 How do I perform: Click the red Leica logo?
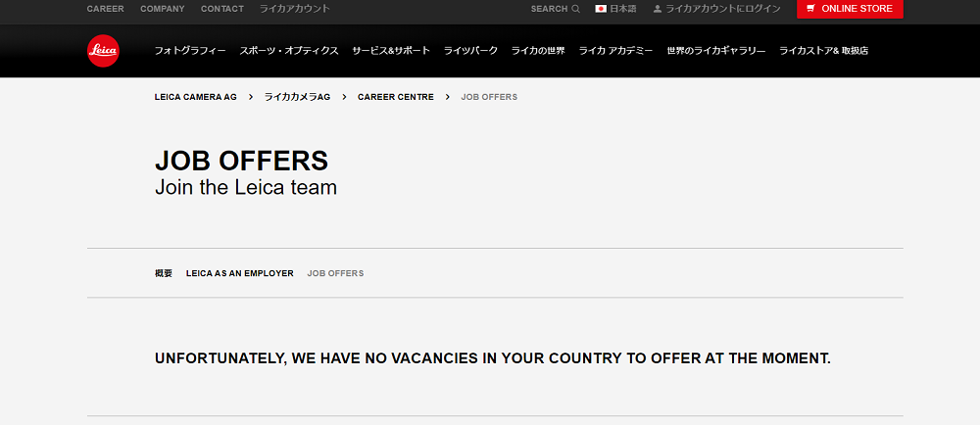103,51
